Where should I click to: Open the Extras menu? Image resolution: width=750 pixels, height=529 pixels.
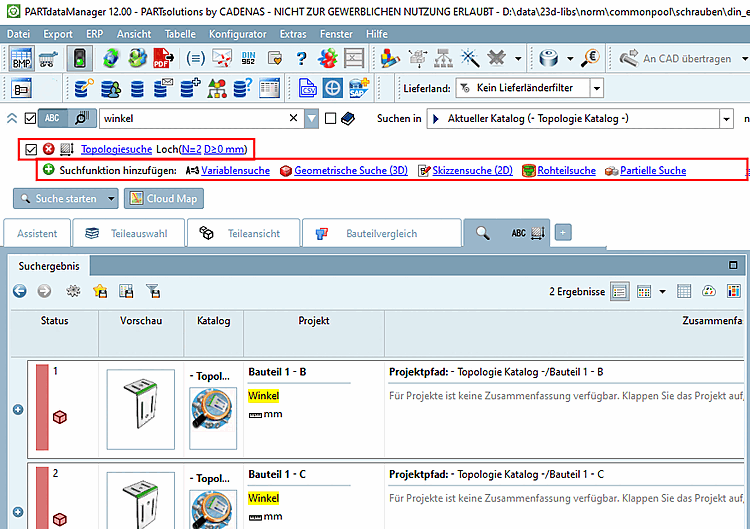pos(293,34)
